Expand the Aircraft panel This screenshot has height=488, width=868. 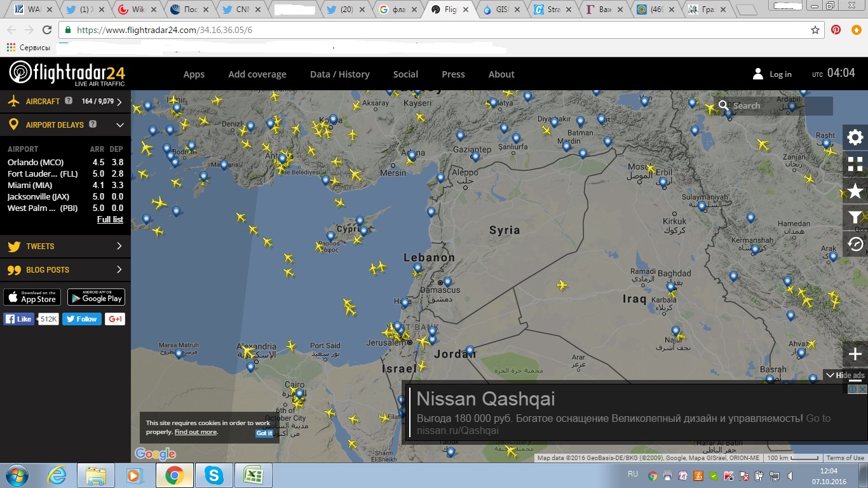coord(119,102)
